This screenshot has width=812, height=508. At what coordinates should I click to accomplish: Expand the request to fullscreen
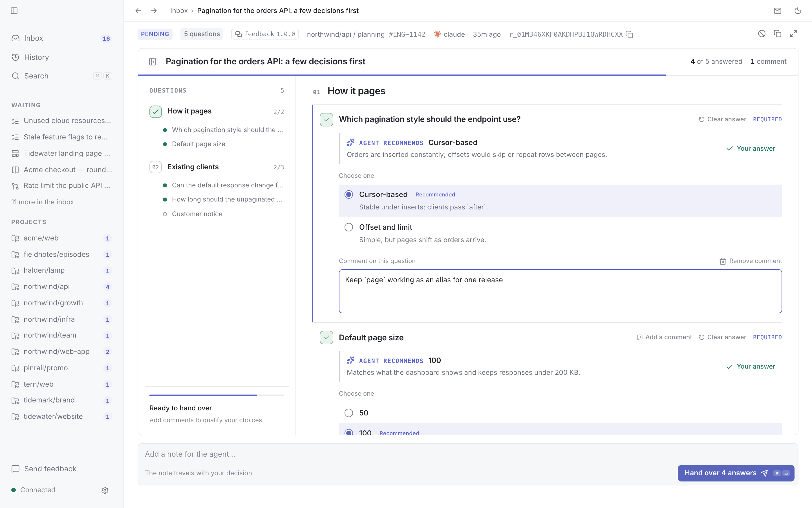[x=793, y=34]
